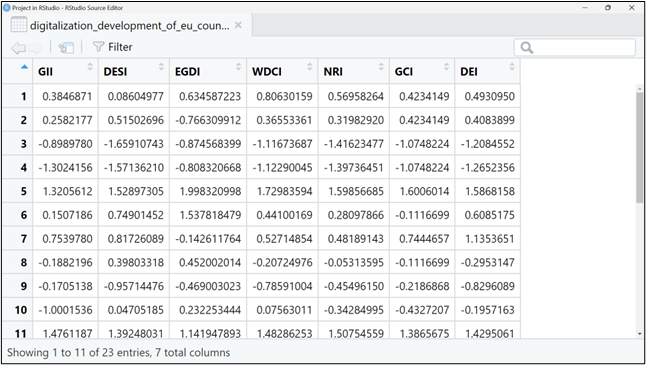Select the digitalization_development_of_eu_coun tab
This screenshot has height=365, width=646.
(x=127, y=25)
